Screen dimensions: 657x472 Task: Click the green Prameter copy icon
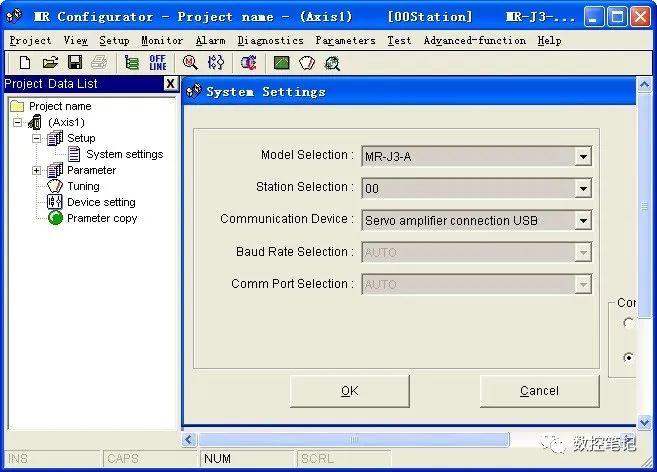tap(55, 218)
